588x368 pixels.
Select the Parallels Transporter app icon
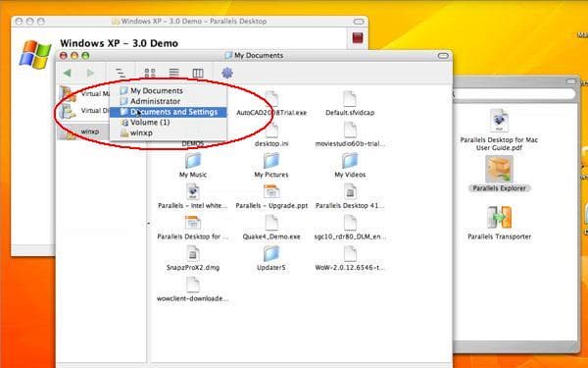click(499, 218)
